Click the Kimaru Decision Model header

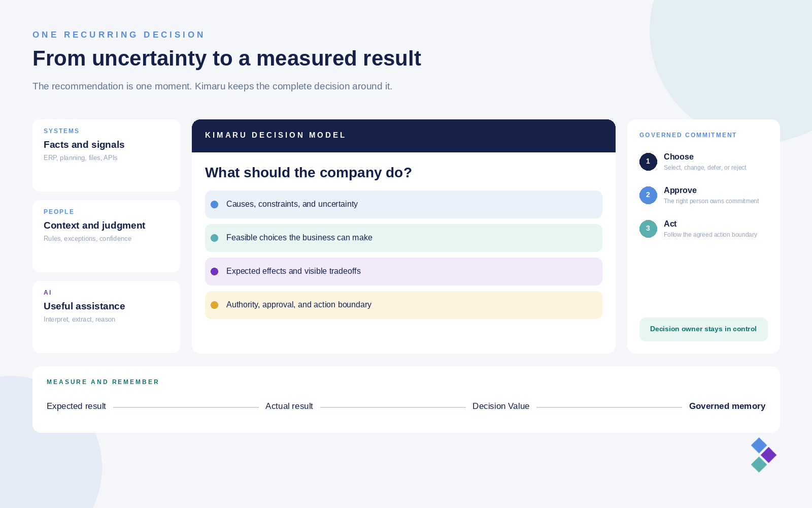(x=403, y=136)
